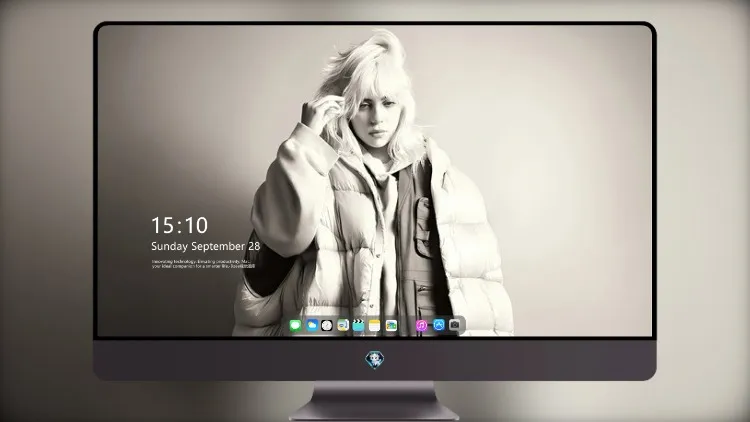The image size is (750, 422).
Task: Open the Camera app in dock
Action: (455, 325)
